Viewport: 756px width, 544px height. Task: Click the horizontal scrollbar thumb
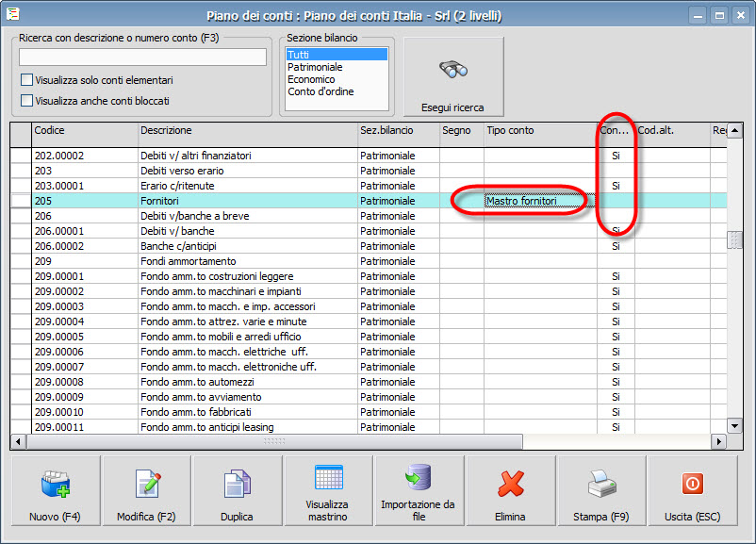point(274,441)
